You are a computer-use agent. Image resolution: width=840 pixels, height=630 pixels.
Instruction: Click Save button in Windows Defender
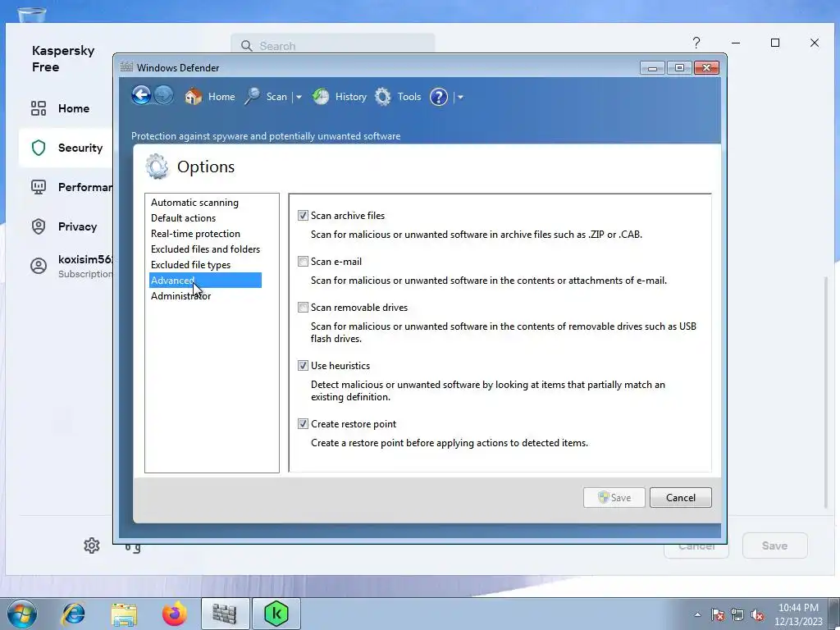click(x=614, y=498)
